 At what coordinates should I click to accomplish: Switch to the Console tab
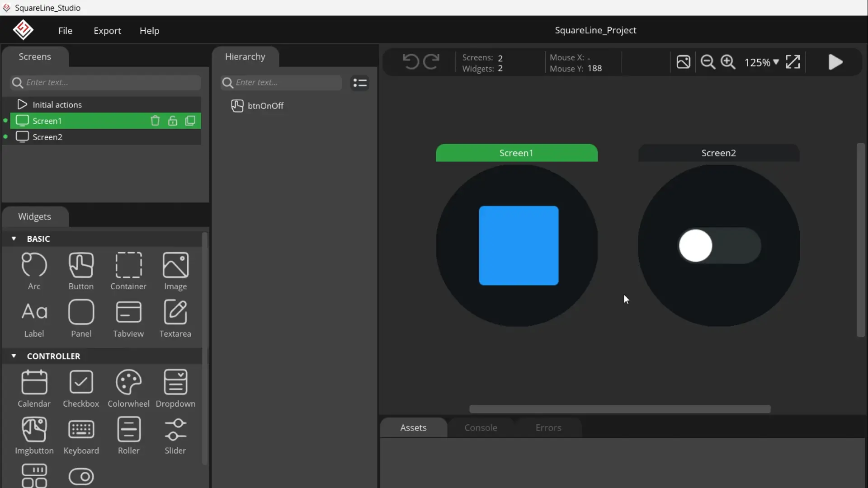(481, 428)
